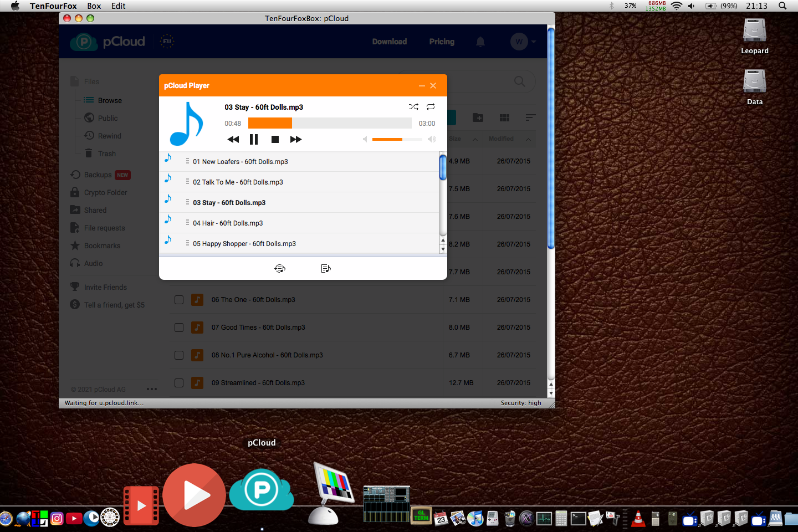This screenshot has height=532, width=798.
Task: Select 04 Hair in the playlist
Action: click(299, 223)
